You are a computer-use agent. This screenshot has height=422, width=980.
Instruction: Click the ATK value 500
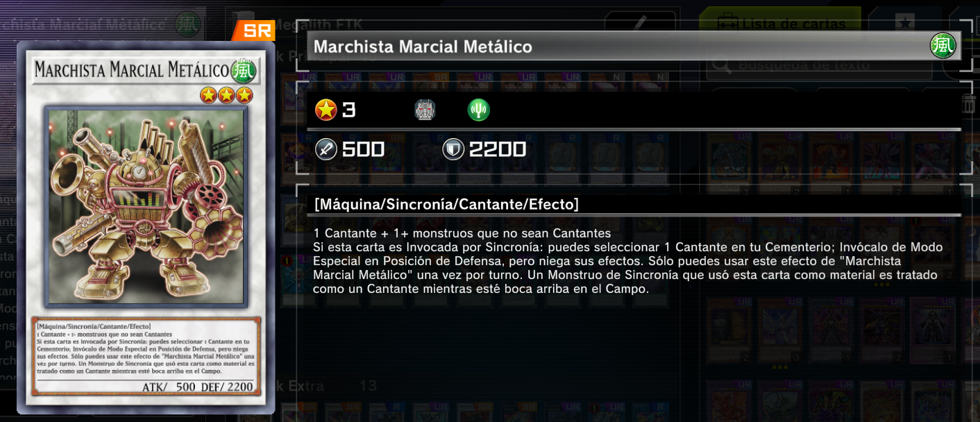363,149
